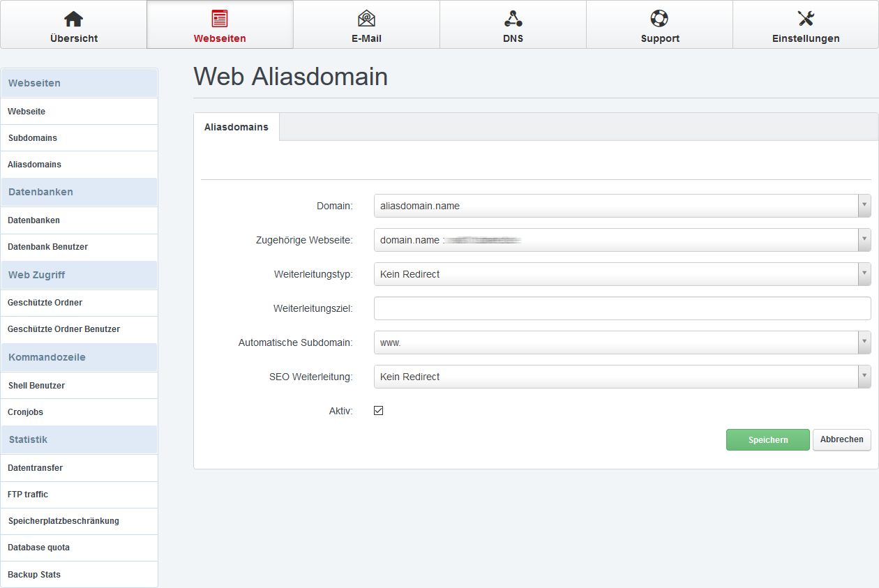Open the E-Mail envelope icon
Image resolution: width=879 pixels, height=588 pixels.
(x=366, y=19)
